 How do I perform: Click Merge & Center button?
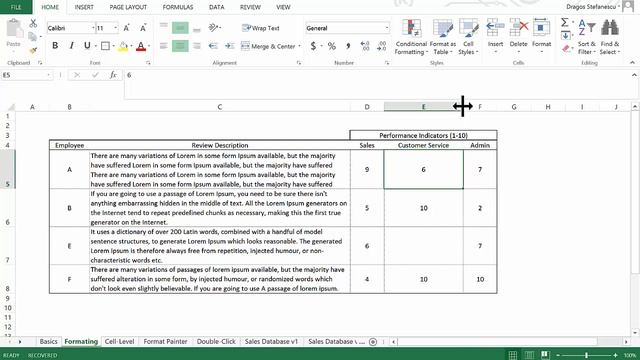tap(268, 46)
